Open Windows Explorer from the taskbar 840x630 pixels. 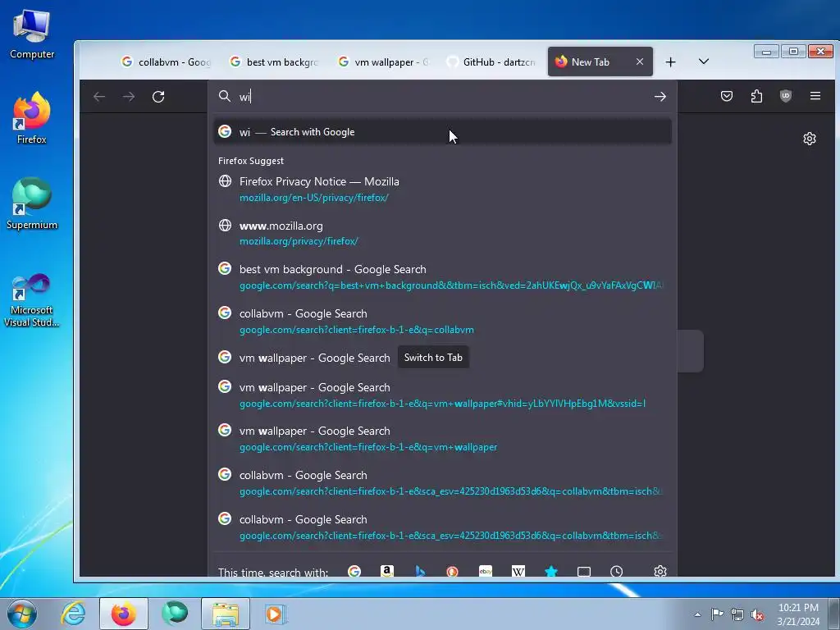[x=226, y=614]
